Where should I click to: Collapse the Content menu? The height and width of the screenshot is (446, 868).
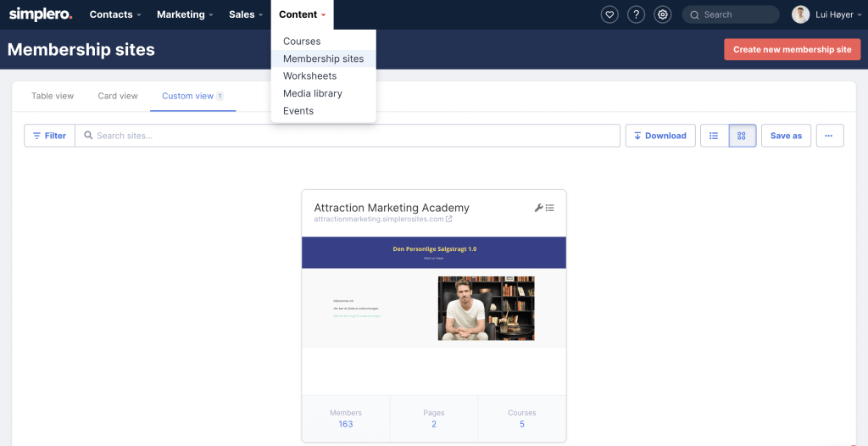tap(303, 15)
